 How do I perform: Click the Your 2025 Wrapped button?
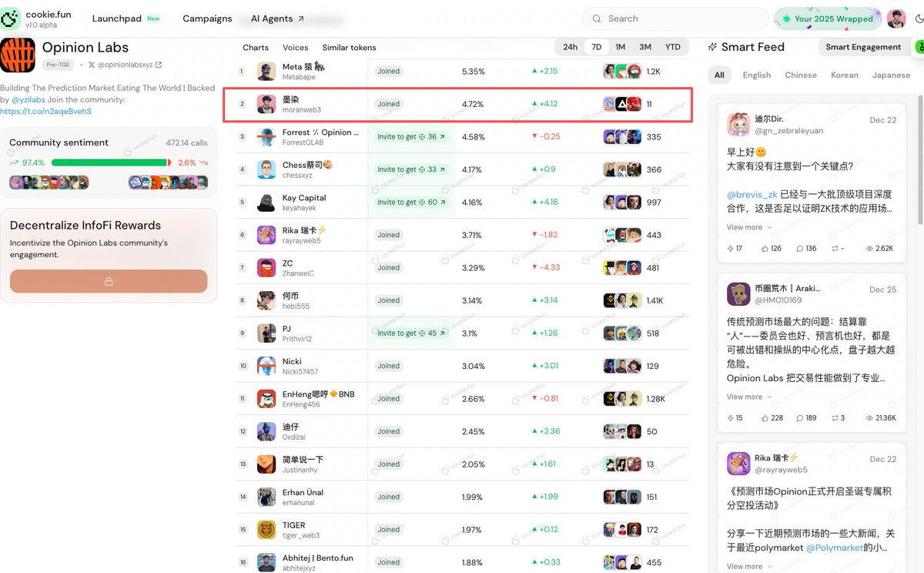(828, 18)
